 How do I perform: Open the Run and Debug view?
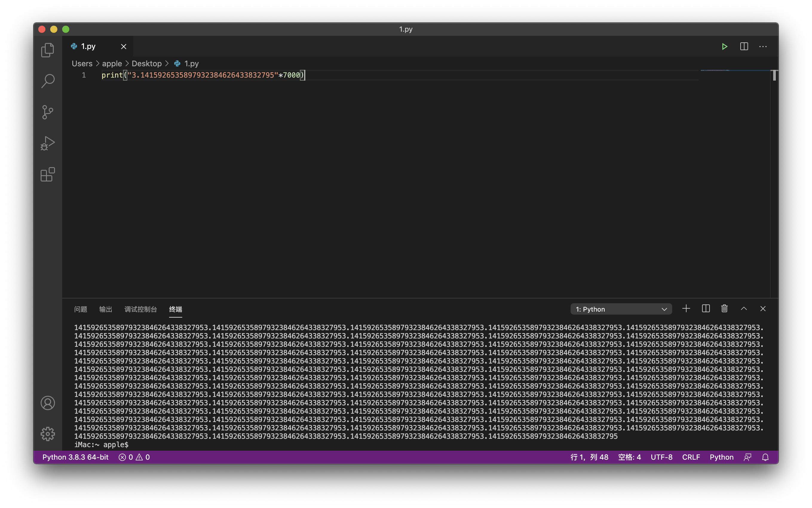coord(48,144)
